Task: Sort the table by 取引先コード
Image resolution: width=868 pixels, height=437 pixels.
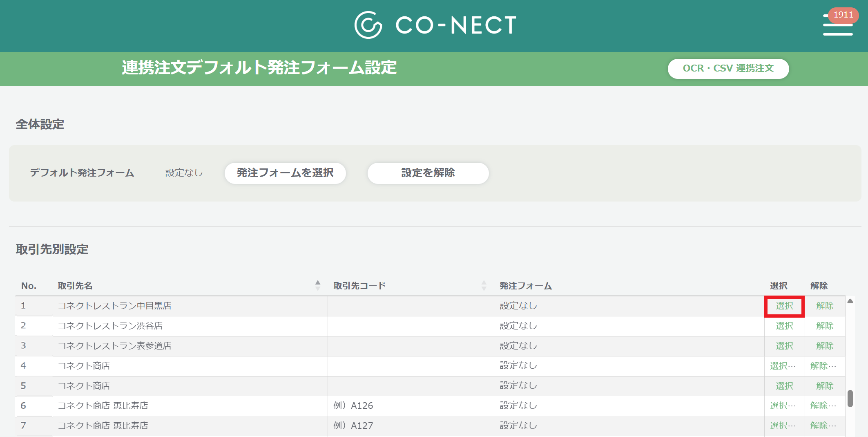Action: coord(484,285)
